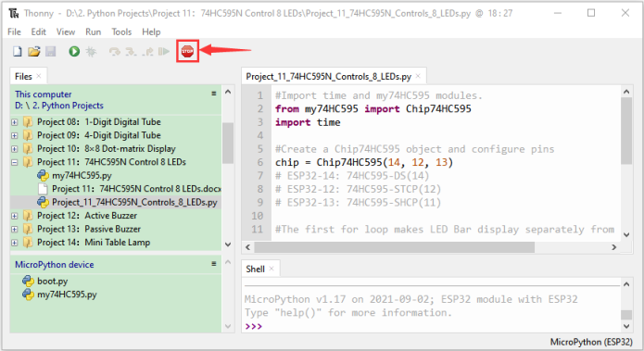Image resolution: width=644 pixels, height=351 pixels.
Task: Click the Debug current script bug icon
Action: pos(91,51)
